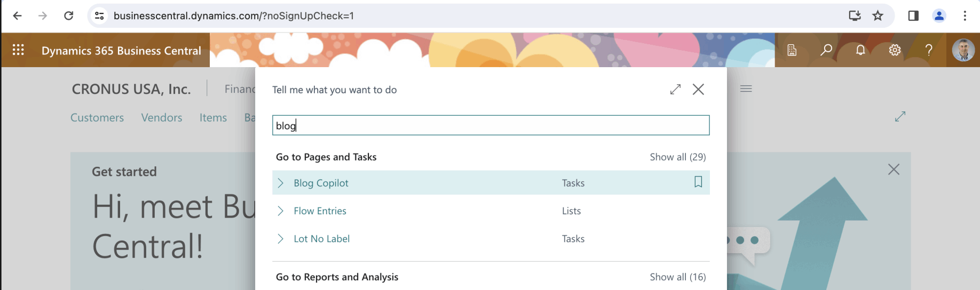Open the help question mark
Viewport: 980px width, 290px height.
[929, 50]
